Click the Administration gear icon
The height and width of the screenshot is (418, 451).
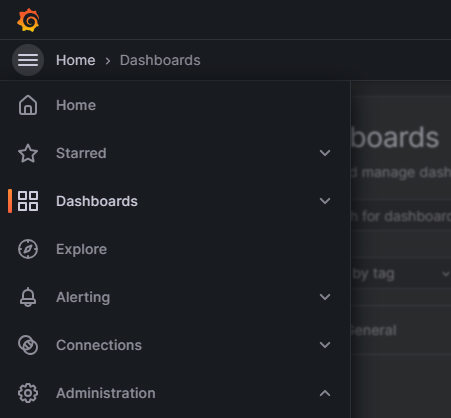tap(28, 393)
